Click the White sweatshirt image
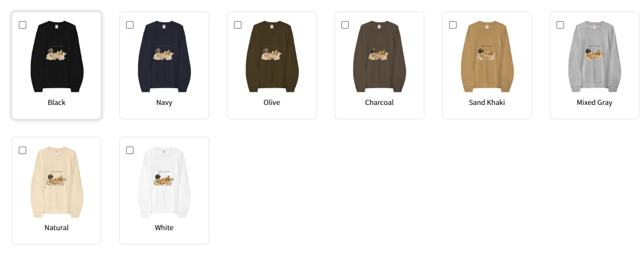The width and height of the screenshot is (644, 256). 164,181
